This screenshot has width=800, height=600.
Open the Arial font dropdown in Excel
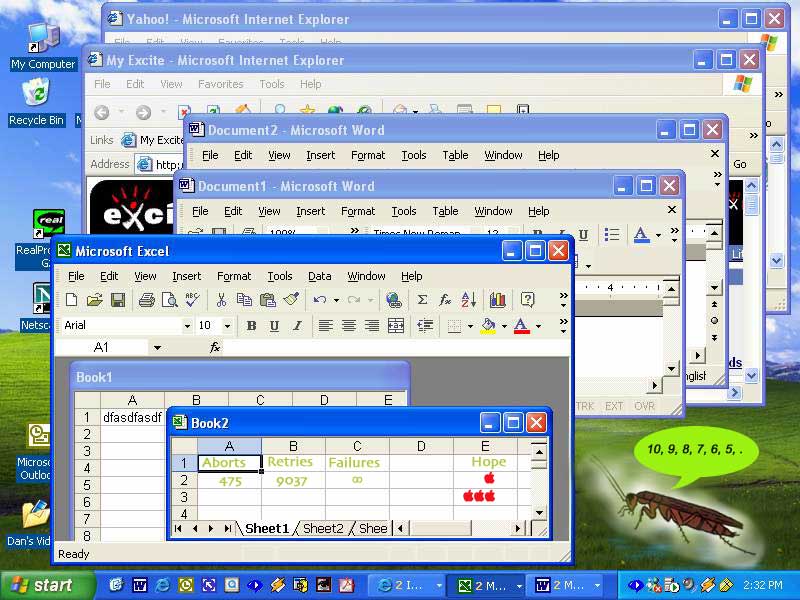pyautogui.click(x=187, y=326)
